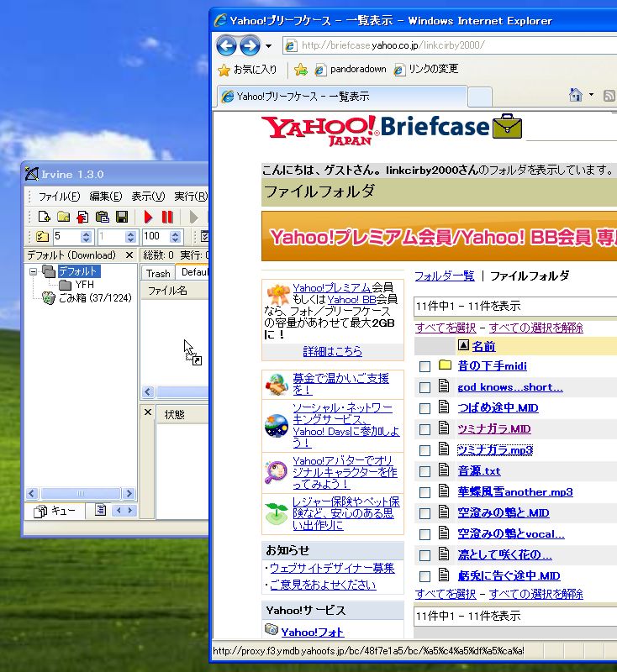Check the box for ツミナガラ.MID

click(425, 429)
